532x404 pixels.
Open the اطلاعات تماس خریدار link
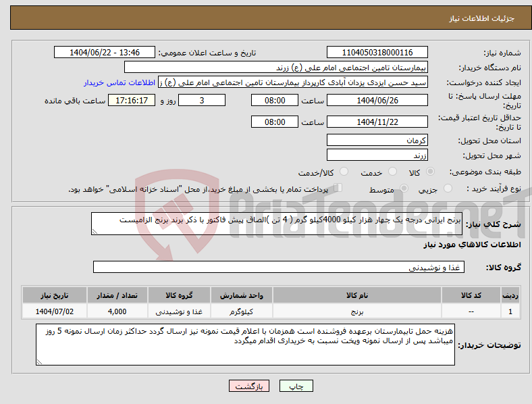(x=119, y=83)
